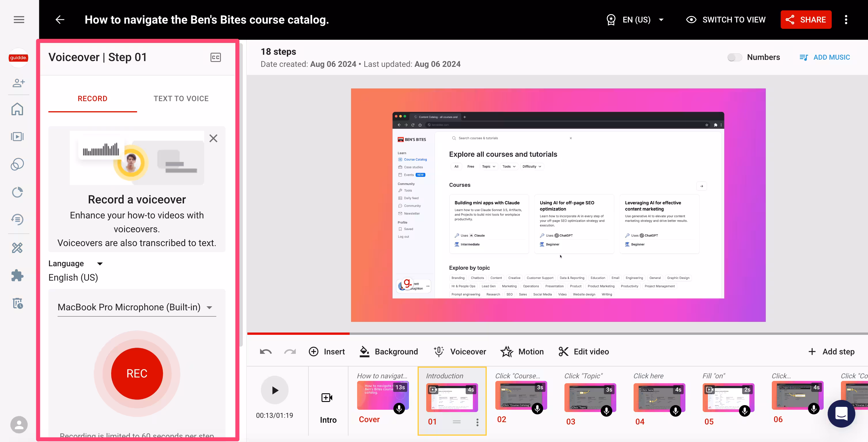
Task: Open the three-dot options for step 01
Action: pyautogui.click(x=477, y=422)
